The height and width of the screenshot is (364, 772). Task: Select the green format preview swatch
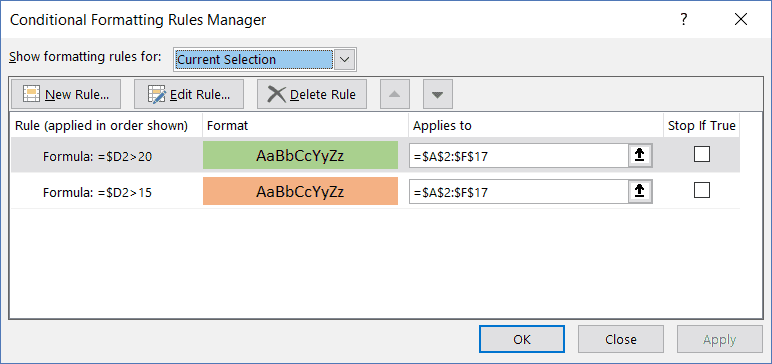click(300, 155)
